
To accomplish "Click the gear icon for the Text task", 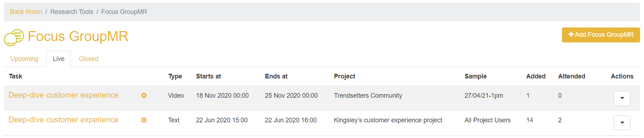I will [x=144, y=120].
